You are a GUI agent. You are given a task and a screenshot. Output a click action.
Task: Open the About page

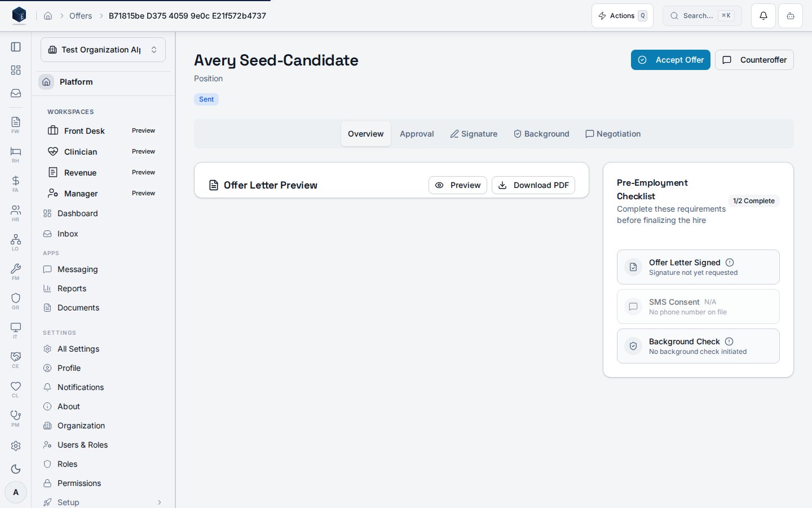pos(102,406)
